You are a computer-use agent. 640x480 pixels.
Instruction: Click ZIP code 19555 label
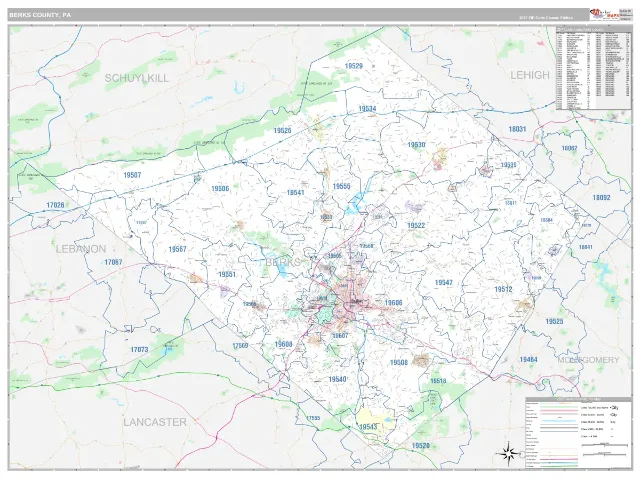tap(341, 186)
